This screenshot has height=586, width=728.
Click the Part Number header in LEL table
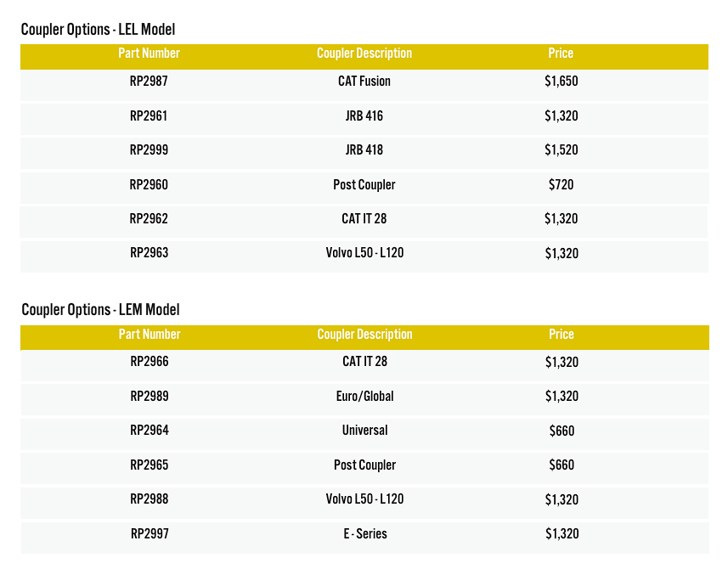[x=149, y=54]
